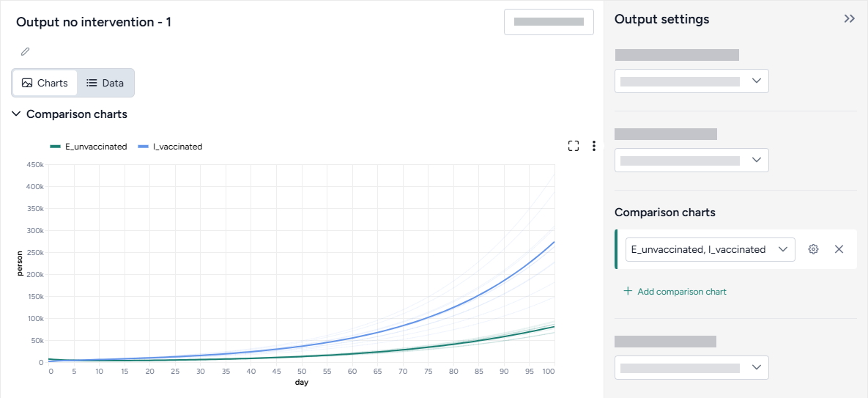Expand chart to fullscreen view

point(574,146)
